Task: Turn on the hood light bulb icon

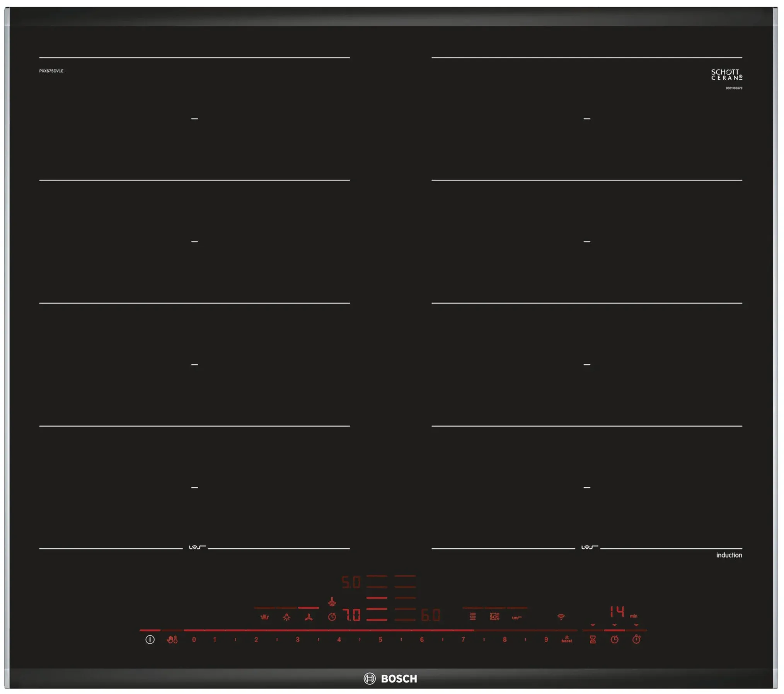Action: [286, 617]
